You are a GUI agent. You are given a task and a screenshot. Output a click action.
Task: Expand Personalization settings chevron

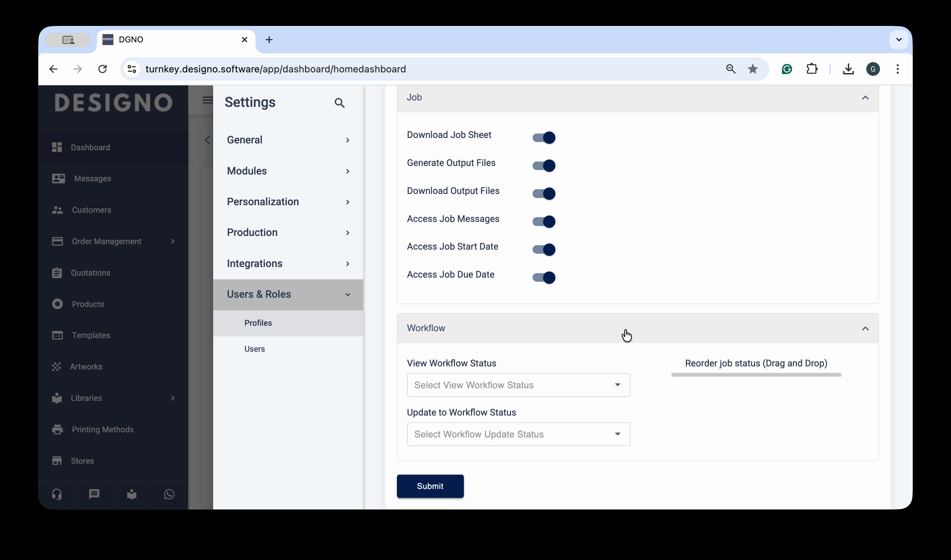(347, 202)
